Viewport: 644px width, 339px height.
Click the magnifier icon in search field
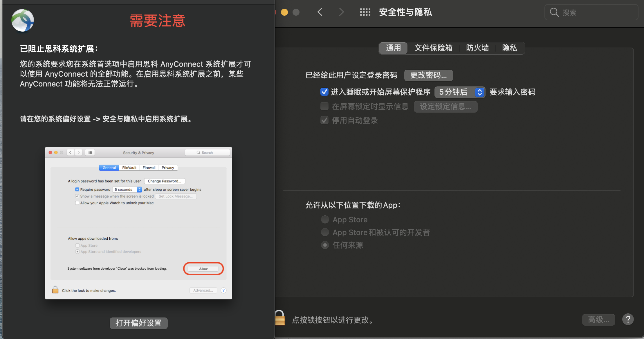554,12
